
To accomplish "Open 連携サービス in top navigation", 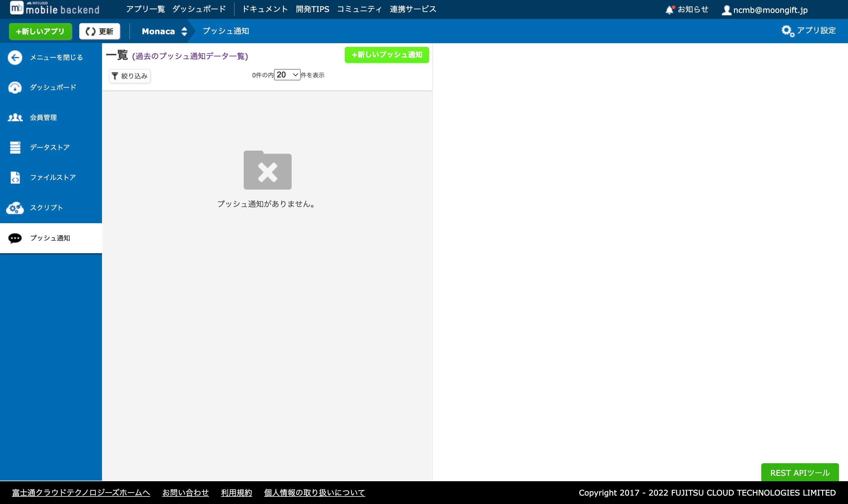I will coord(413,9).
